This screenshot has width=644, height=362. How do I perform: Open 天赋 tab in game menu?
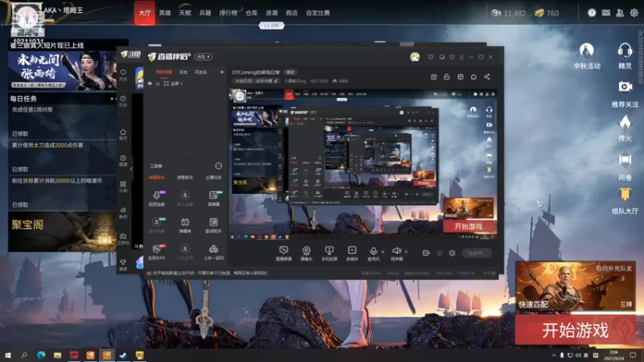(185, 13)
